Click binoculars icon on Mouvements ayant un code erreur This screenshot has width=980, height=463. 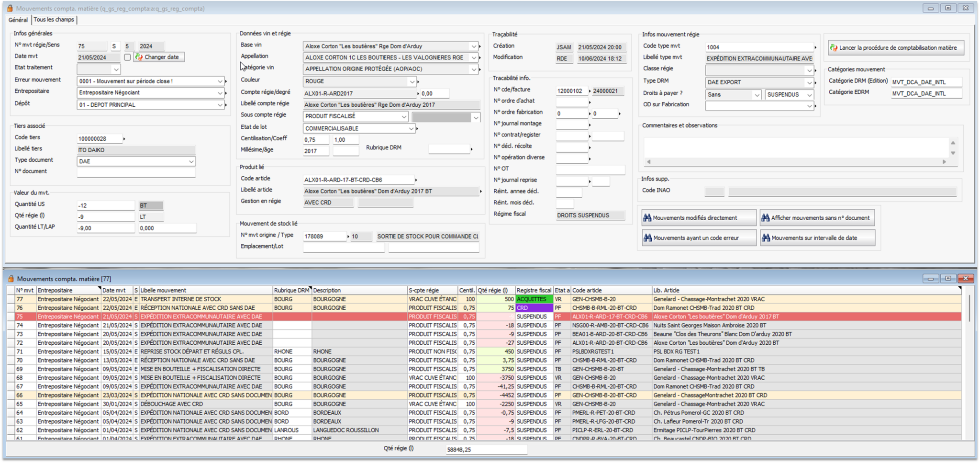pyautogui.click(x=647, y=238)
